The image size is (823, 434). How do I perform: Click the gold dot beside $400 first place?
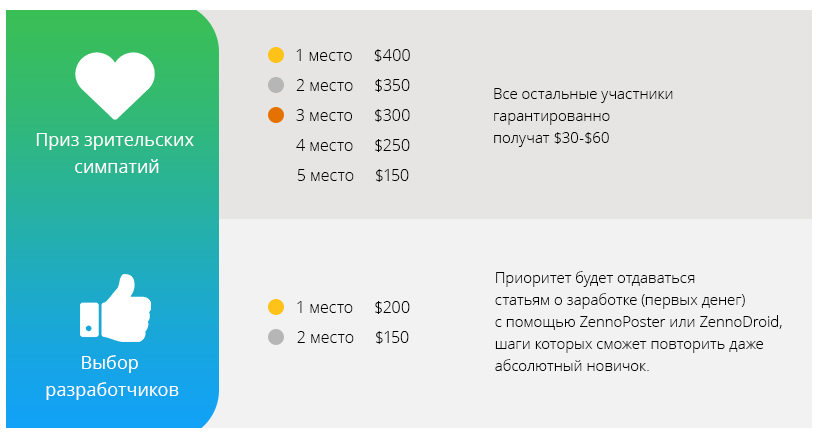point(277,56)
